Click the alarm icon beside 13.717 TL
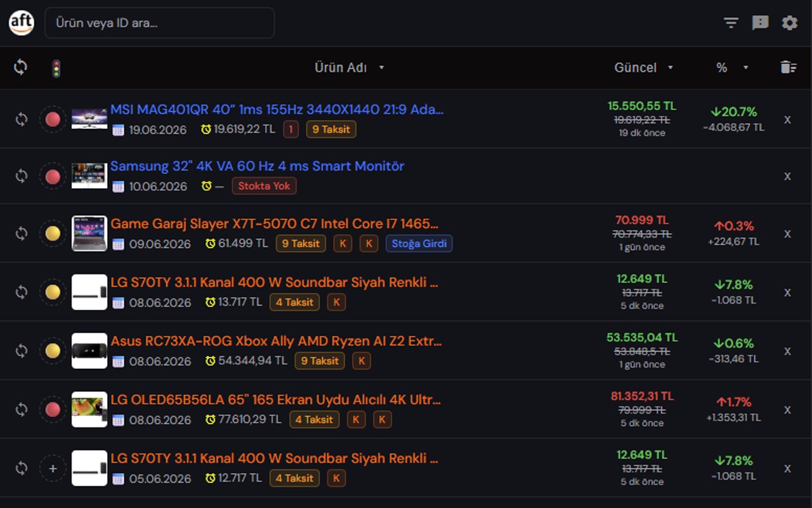Image resolution: width=812 pixels, height=508 pixels. 210,302
